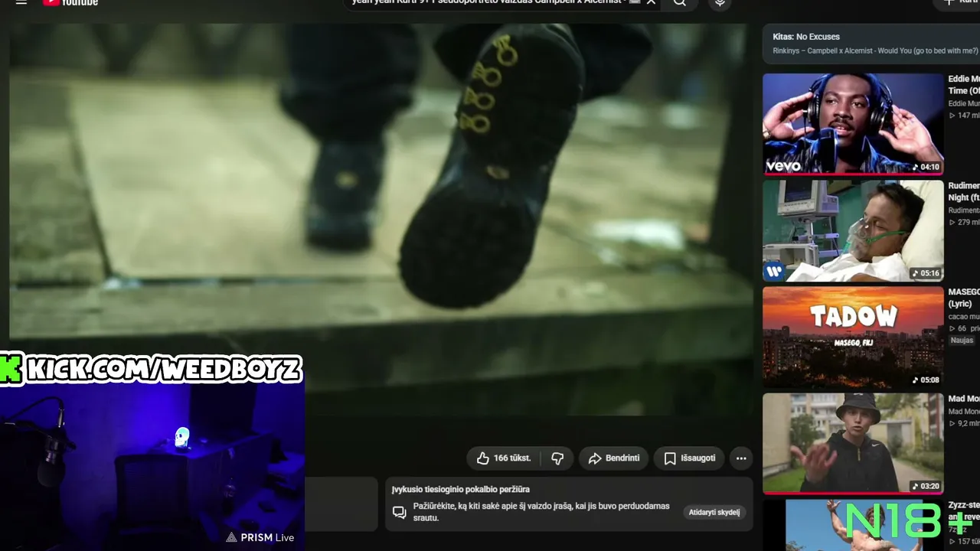Save the video with Išsaugoti
This screenshot has height=551, width=980.
(689, 458)
